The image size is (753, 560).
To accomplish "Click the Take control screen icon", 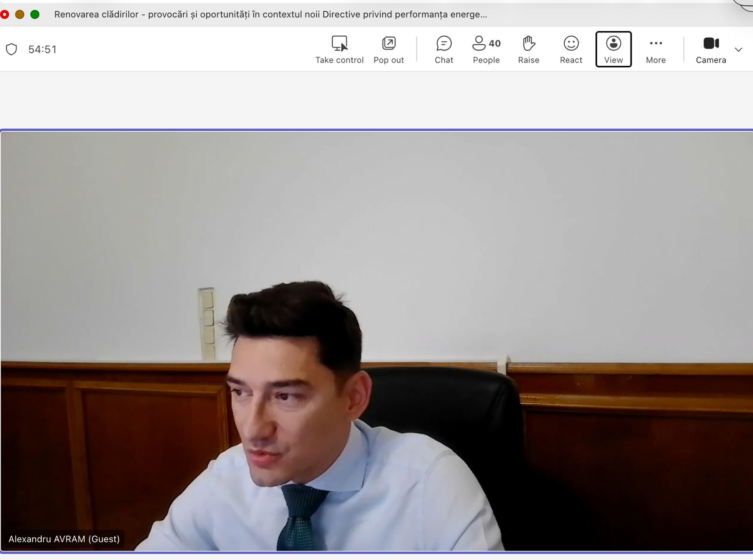I will [339, 43].
